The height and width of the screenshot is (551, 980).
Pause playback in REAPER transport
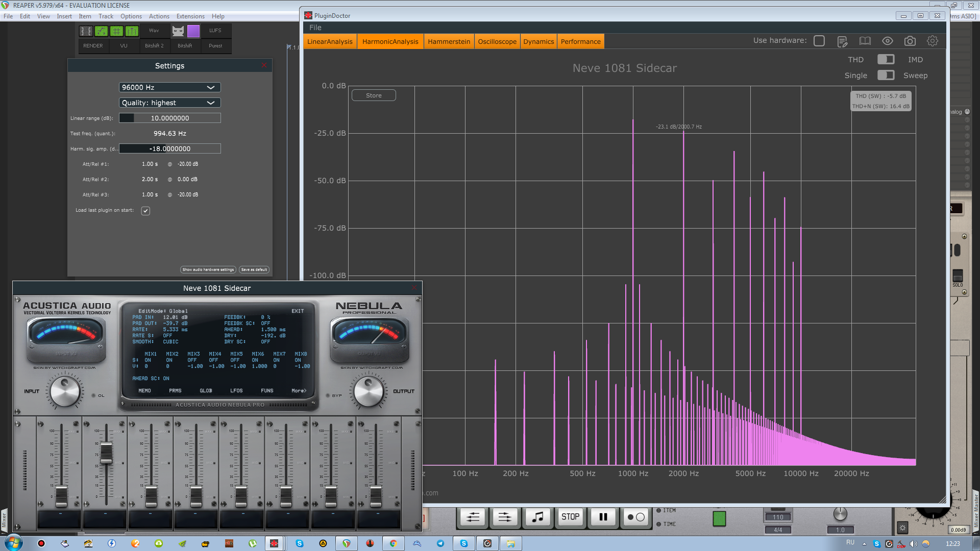603,517
